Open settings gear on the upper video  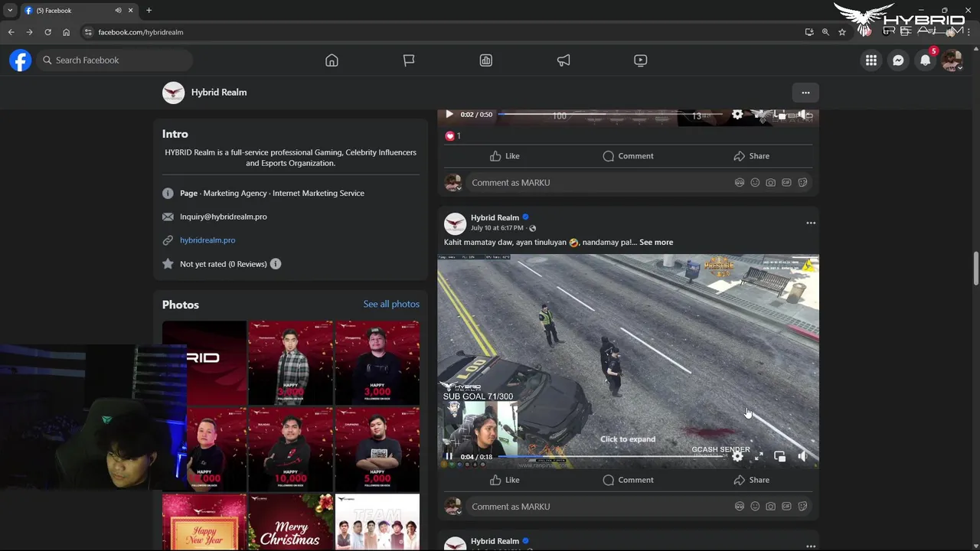pyautogui.click(x=737, y=115)
